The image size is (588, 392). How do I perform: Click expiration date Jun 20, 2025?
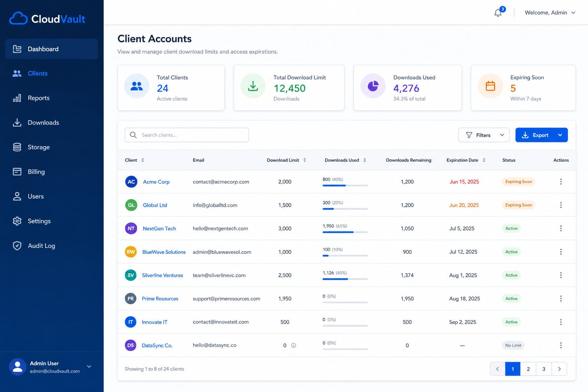point(464,205)
